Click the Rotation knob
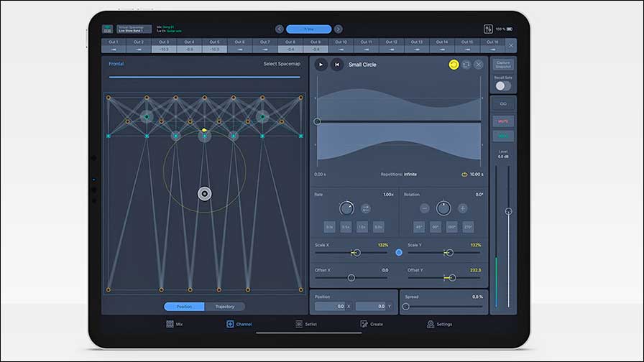The height and width of the screenshot is (362, 644). click(x=443, y=208)
